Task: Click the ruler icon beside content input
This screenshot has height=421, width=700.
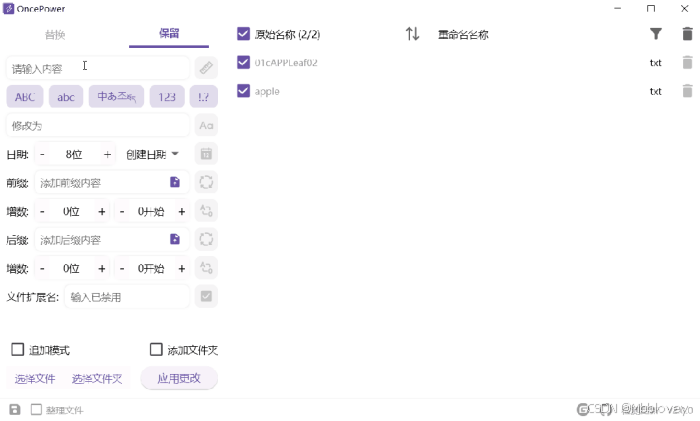Action: 206,68
